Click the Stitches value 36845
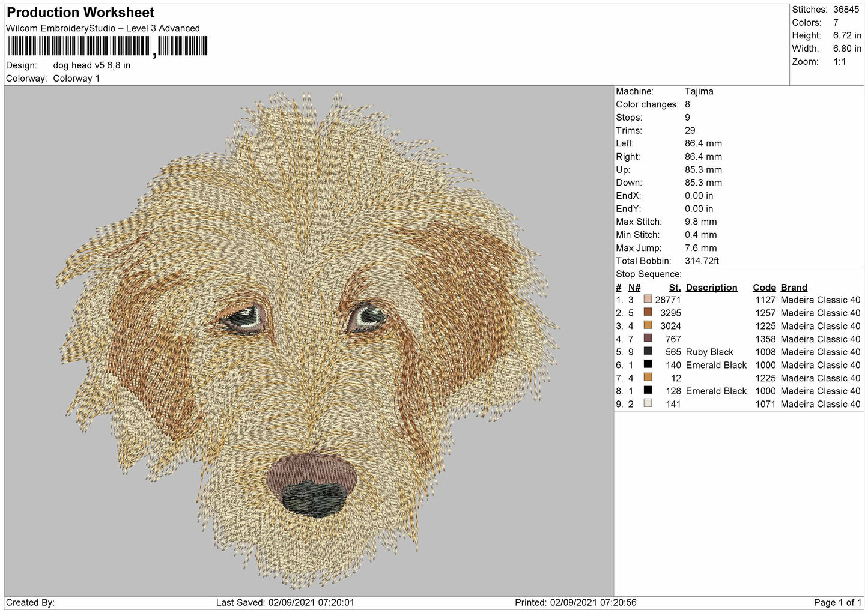 coord(846,10)
